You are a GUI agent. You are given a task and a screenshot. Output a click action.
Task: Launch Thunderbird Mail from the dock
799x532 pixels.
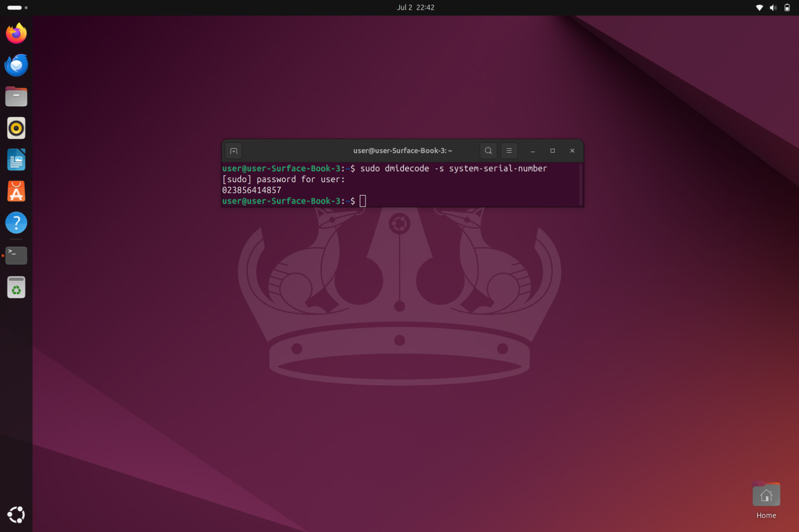(16, 65)
